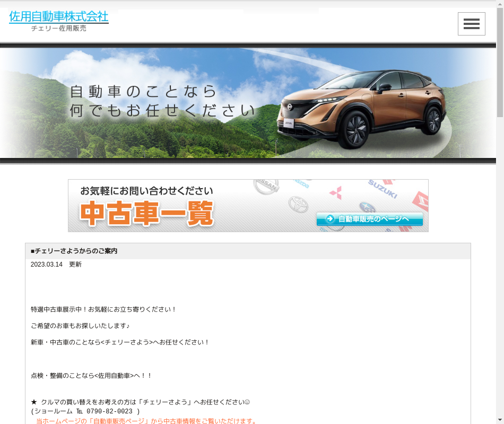This screenshot has height=424, width=504.
Task: Click the orange 当ホームページの自動車販売ページ text
Action: pyautogui.click(x=146, y=421)
